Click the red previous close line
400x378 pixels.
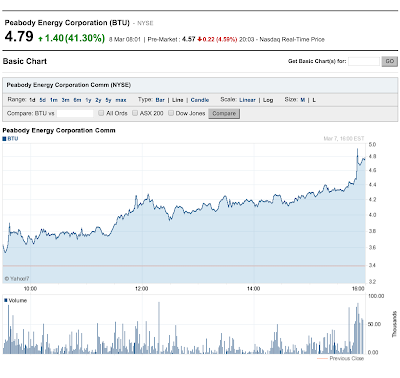click(184, 266)
